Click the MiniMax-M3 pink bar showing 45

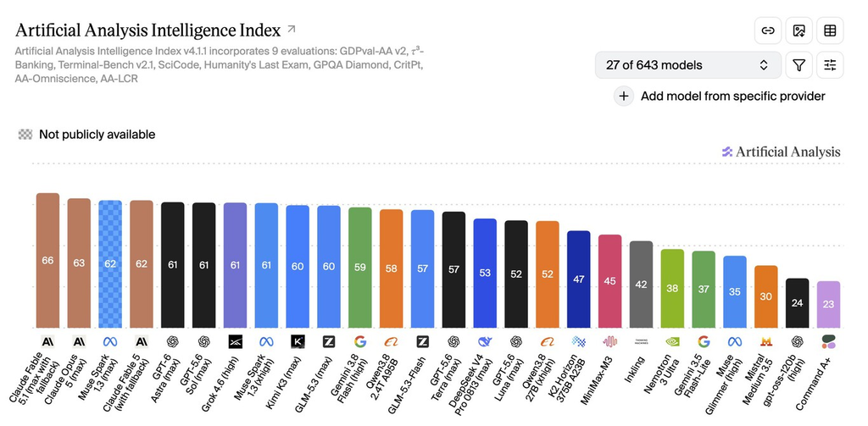(x=609, y=281)
